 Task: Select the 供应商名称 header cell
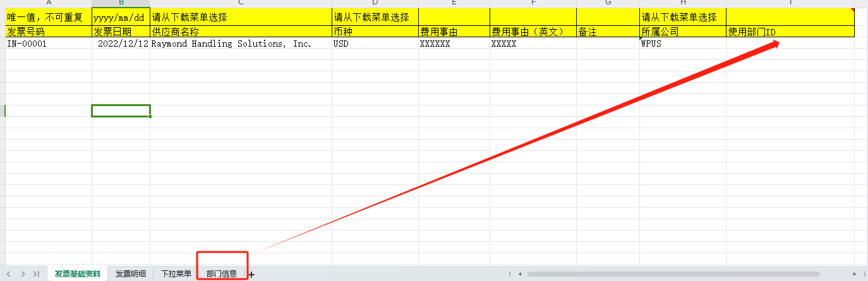[241, 32]
